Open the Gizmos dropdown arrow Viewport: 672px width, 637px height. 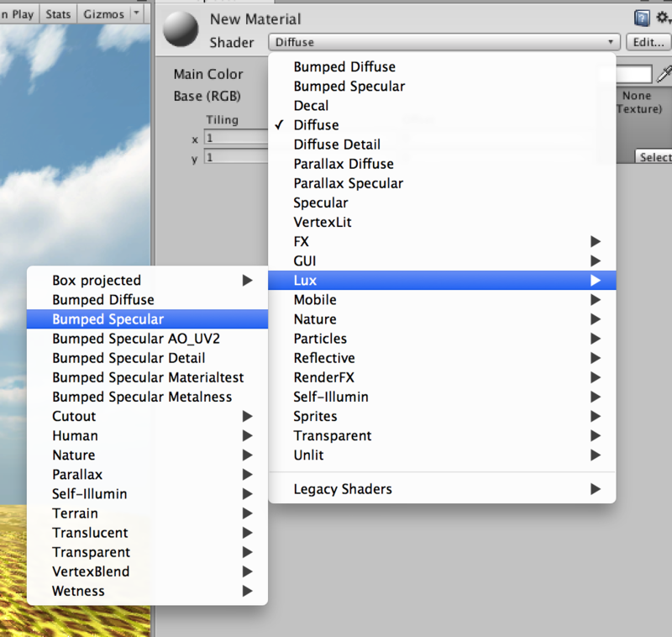[x=137, y=13]
